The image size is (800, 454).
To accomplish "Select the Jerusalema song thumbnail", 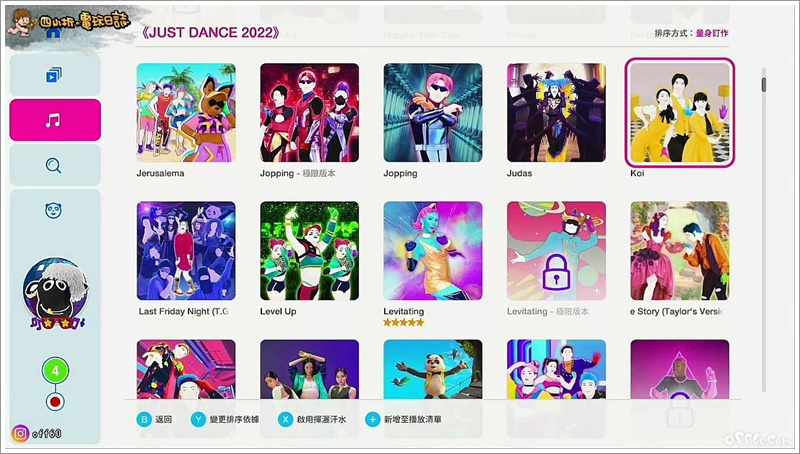I will pos(186,112).
